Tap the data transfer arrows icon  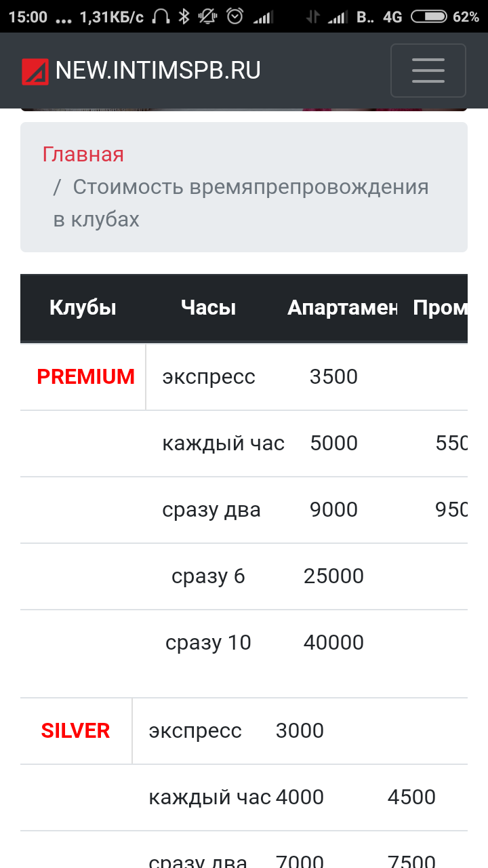pyautogui.click(x=312, y=16)
